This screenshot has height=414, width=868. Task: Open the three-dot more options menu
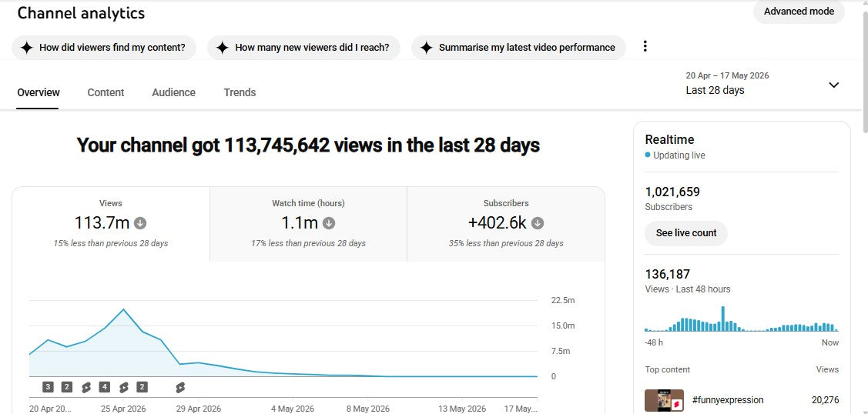tap(645, 46)
